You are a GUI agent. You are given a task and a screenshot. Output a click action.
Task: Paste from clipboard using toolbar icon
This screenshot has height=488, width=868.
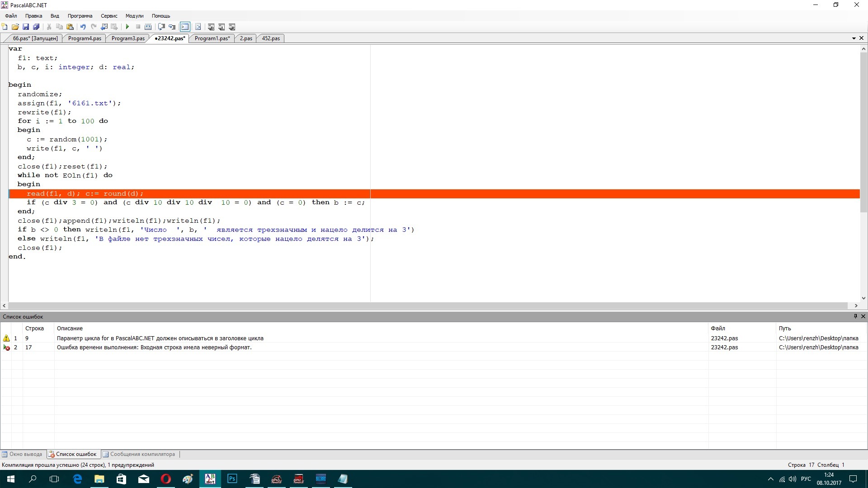click(70, 27)
